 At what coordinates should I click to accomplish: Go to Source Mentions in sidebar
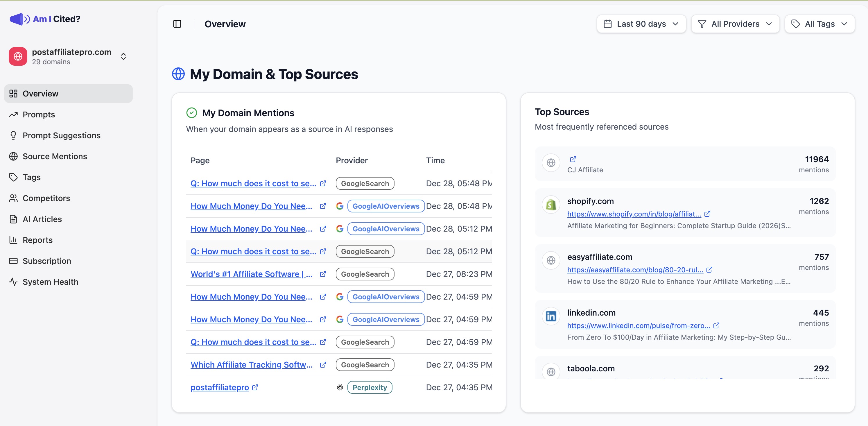click(55, 156)
